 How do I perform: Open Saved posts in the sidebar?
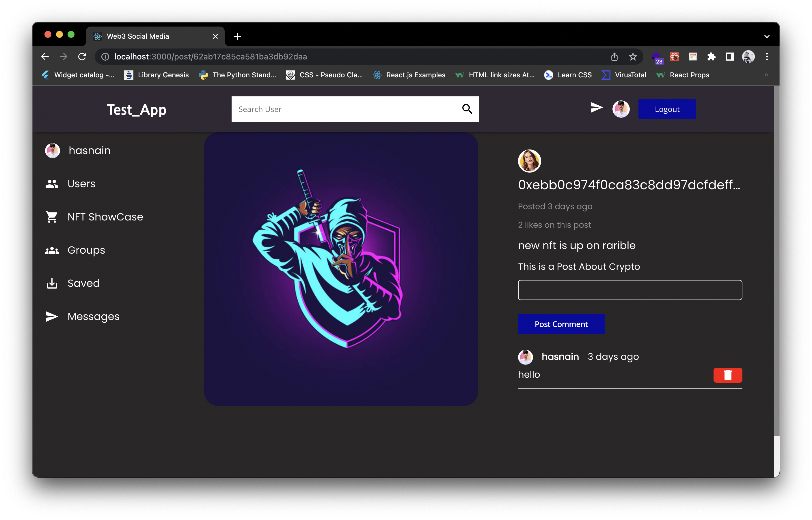[x=83, y=283]
